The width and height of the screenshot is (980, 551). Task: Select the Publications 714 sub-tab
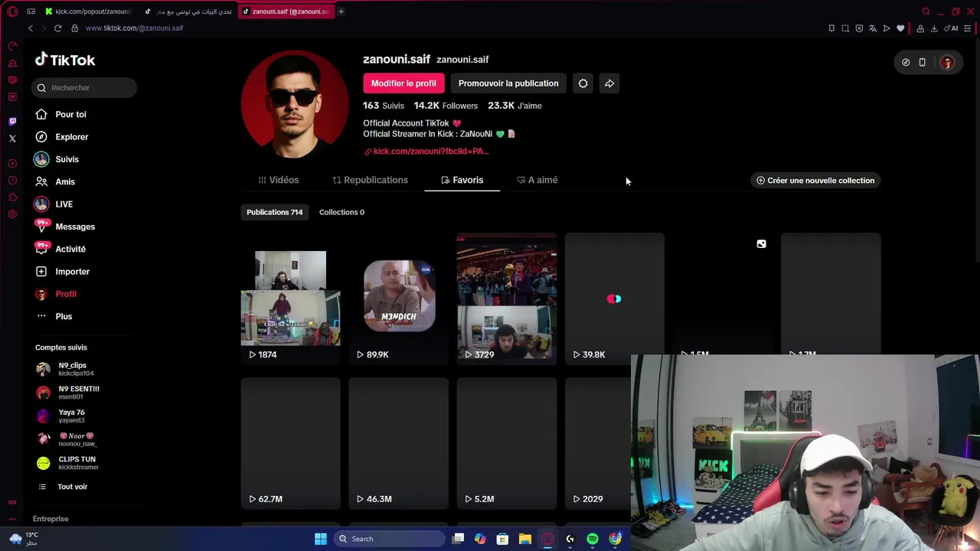tap(275, 212)
